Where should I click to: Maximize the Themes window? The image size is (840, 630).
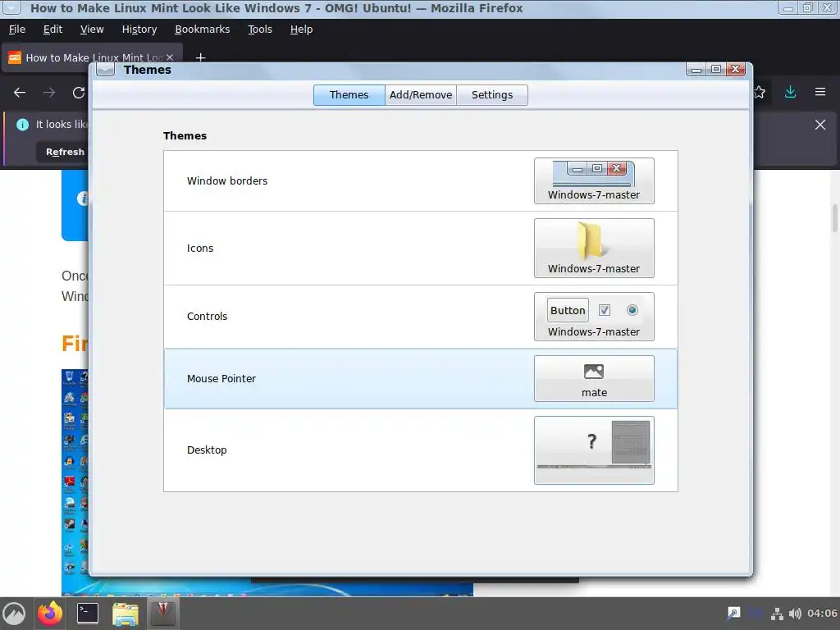pyautogui.click(x=715, y=70)
